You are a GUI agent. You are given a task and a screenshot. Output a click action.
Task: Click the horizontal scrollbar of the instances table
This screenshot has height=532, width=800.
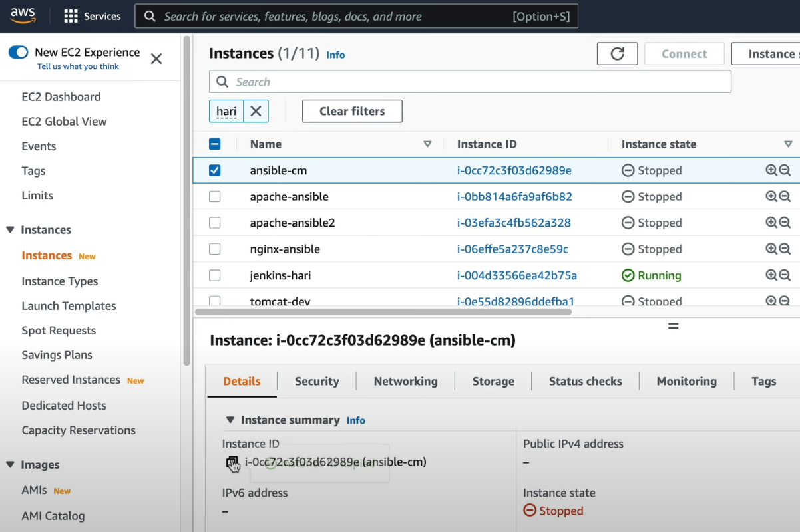point(383,311)
